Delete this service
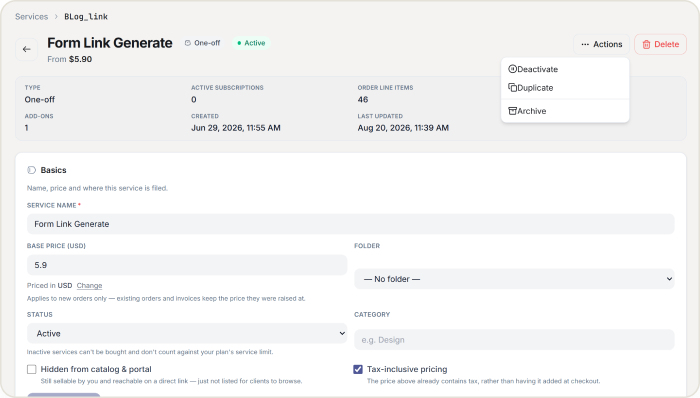Viewport: 700px width, 398px height. tap(660, 44)
